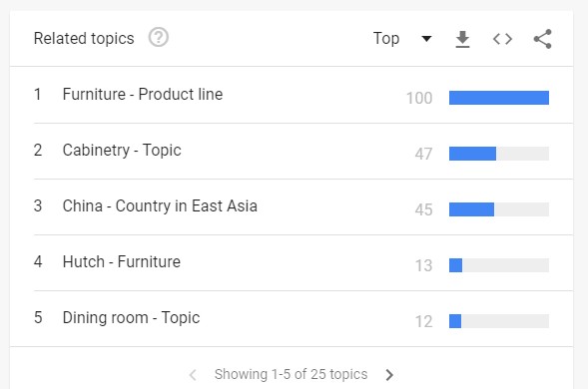The height and width of the screenshot is (389, 588).
Task: Click the share icon
Action: pos(543,39)
